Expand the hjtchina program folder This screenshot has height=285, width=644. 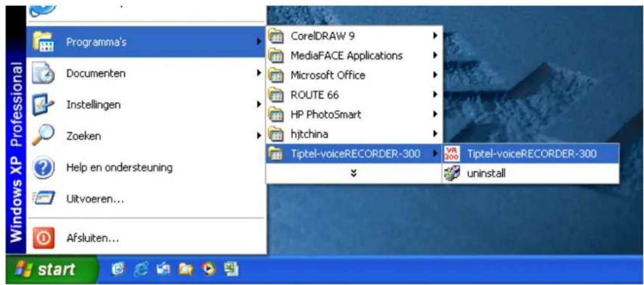coord(354,134)
